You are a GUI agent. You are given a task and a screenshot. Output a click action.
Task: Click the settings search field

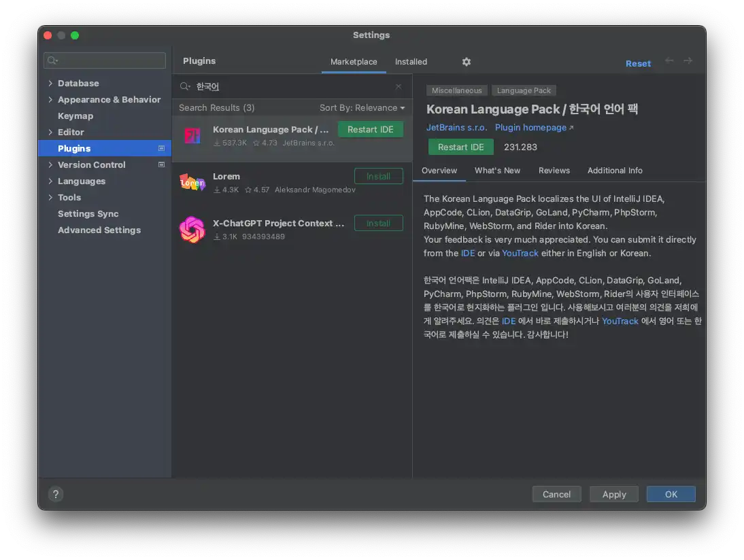coord(105,60)
